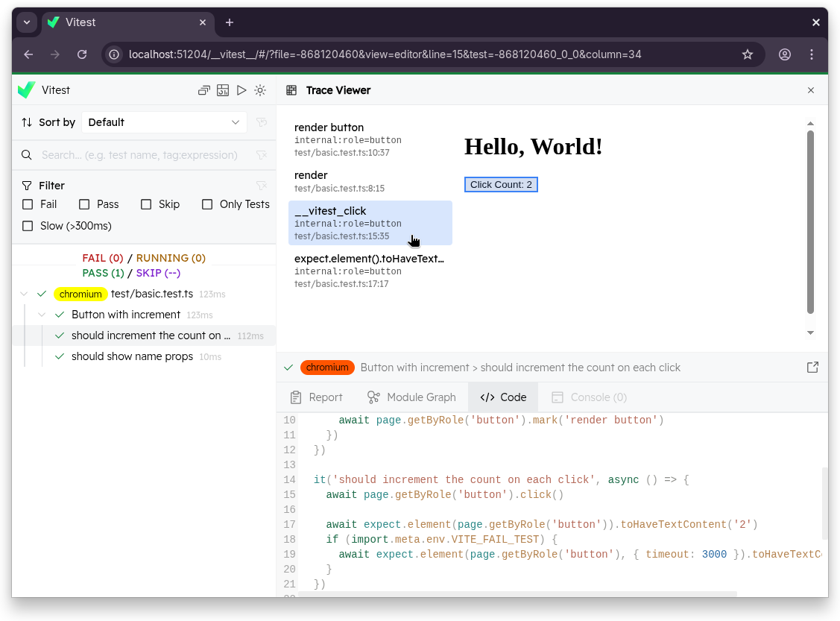Click the collapse windows icon in the header
Screen dimensions: 840x621
tap(203, 89)
